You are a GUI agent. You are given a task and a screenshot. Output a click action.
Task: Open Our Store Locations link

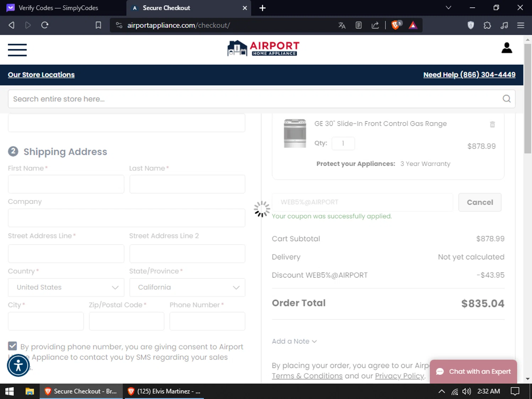pyautogui.click(x=41, y=75)
